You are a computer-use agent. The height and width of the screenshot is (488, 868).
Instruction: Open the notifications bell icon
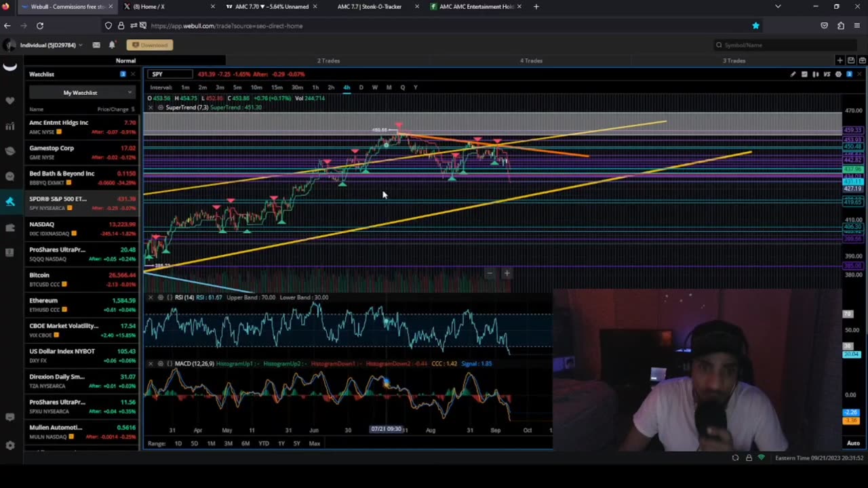tap(112, 45)
